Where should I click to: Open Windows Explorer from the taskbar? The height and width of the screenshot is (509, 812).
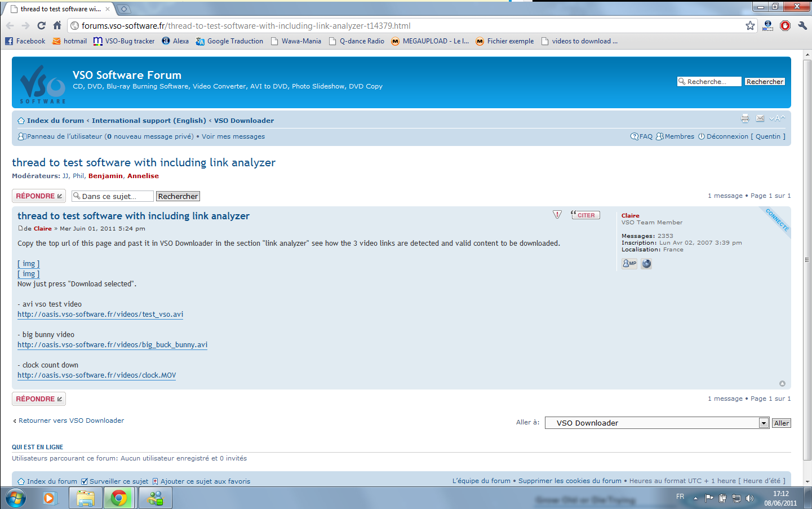86,498
